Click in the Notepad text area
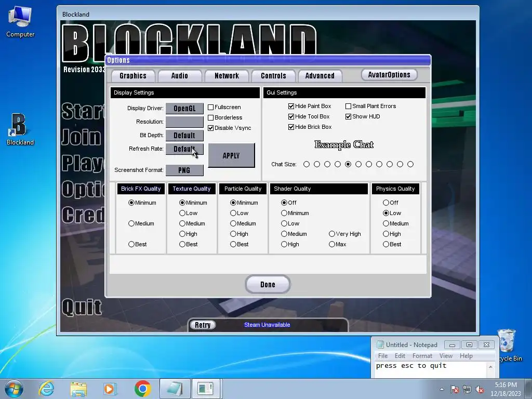532x399 pixels. click(x=431, y=369)
